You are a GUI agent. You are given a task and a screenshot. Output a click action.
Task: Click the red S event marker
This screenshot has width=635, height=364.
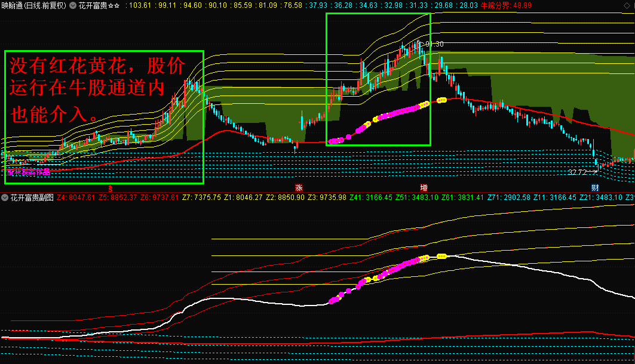[110, 189]
